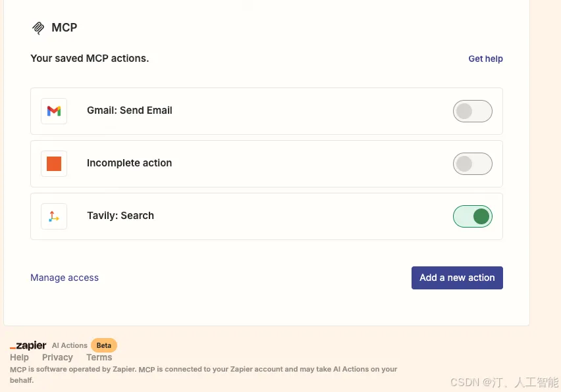Disable the Tavily Search toggle
The image size is (561, 392).
tap(472, 216)
